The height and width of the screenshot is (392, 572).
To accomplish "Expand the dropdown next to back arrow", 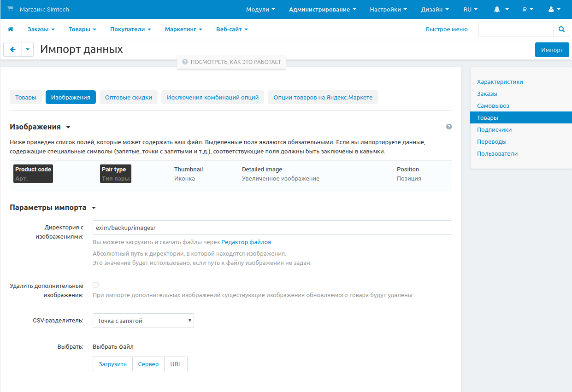I will (x=28, y=49).
